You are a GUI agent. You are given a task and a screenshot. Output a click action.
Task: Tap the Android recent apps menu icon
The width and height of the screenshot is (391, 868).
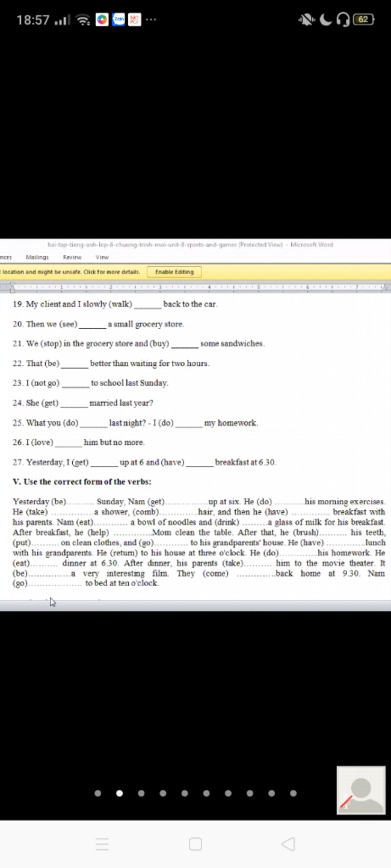click(x=102, y=844)
